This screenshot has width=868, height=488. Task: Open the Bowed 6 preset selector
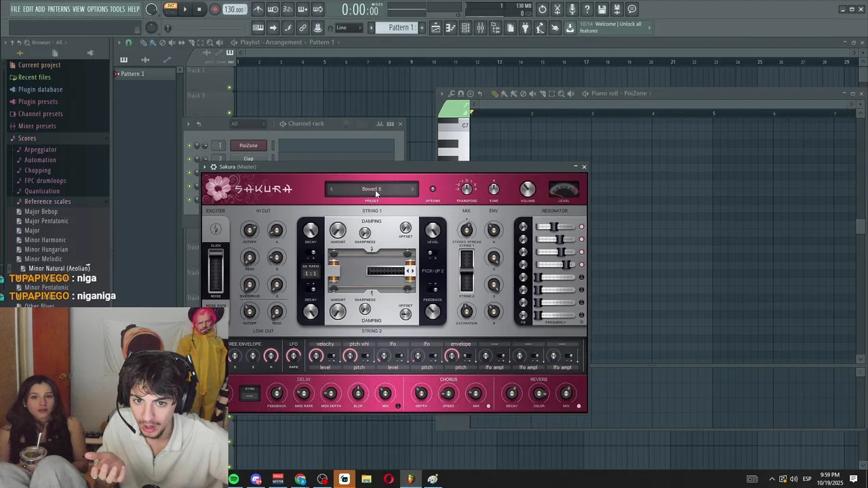(372, 189)
